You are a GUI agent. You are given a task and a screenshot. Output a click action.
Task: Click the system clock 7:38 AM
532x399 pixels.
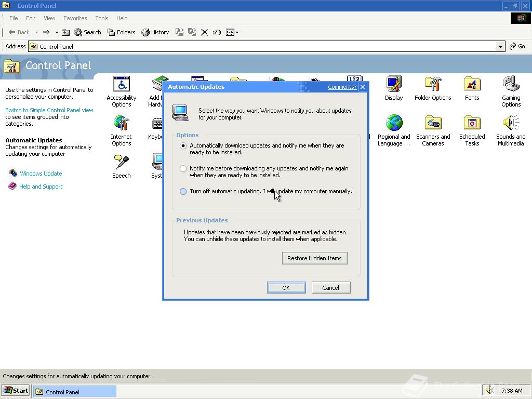(x=512, y=391)
